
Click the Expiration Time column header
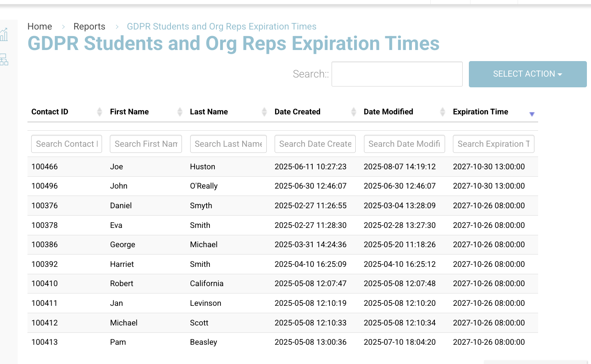coord(480,111)
